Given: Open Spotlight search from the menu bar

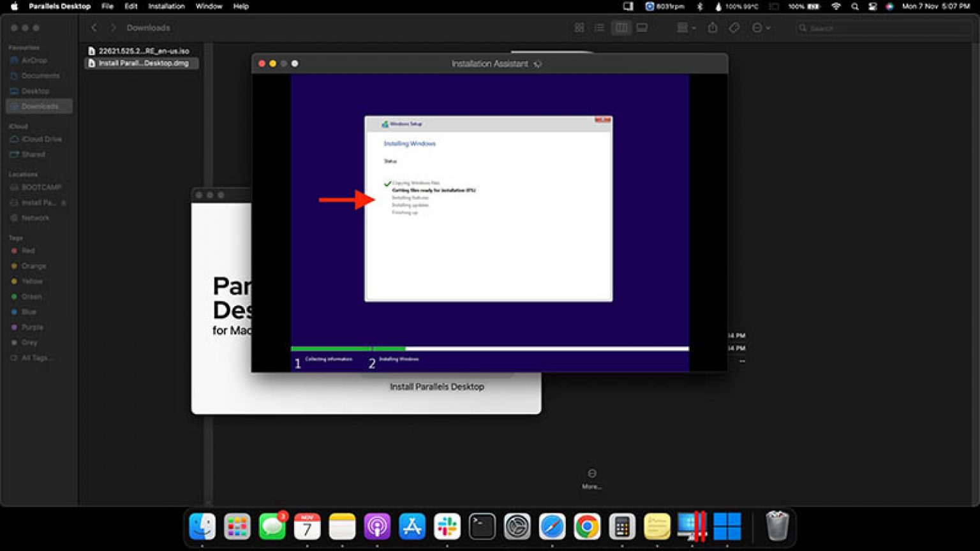Looking at the screenshot, I should pyautogui.click(x=854, y=6).
